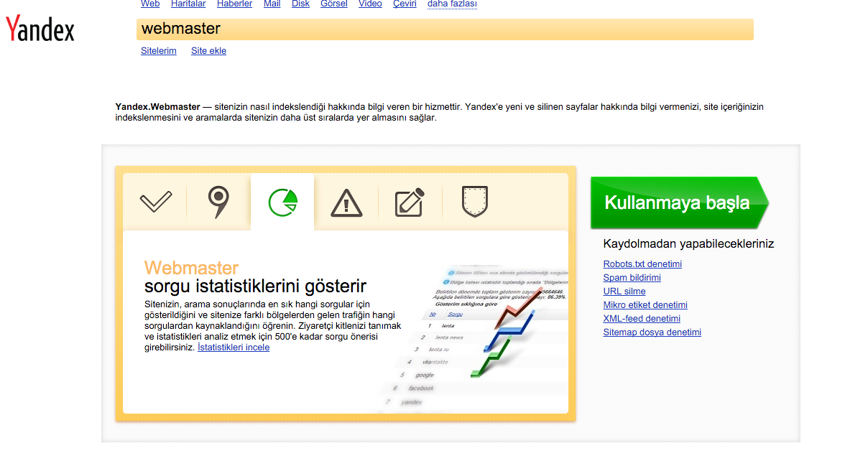Viewport: 868px width, 466px height.
Task: Open Video in top navigation
Action: pyautogui.click(x=370, y=4)
